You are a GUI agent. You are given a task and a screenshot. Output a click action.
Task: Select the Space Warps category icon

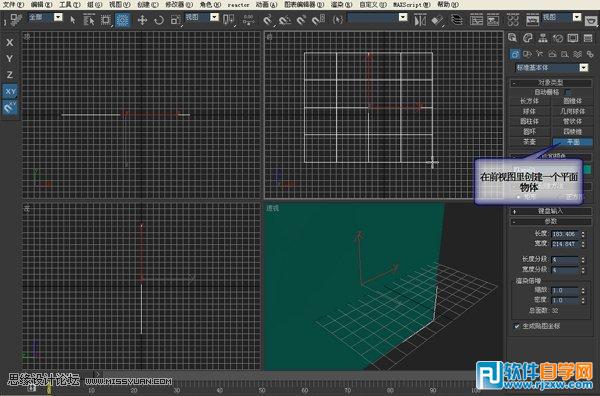[577, 54]
